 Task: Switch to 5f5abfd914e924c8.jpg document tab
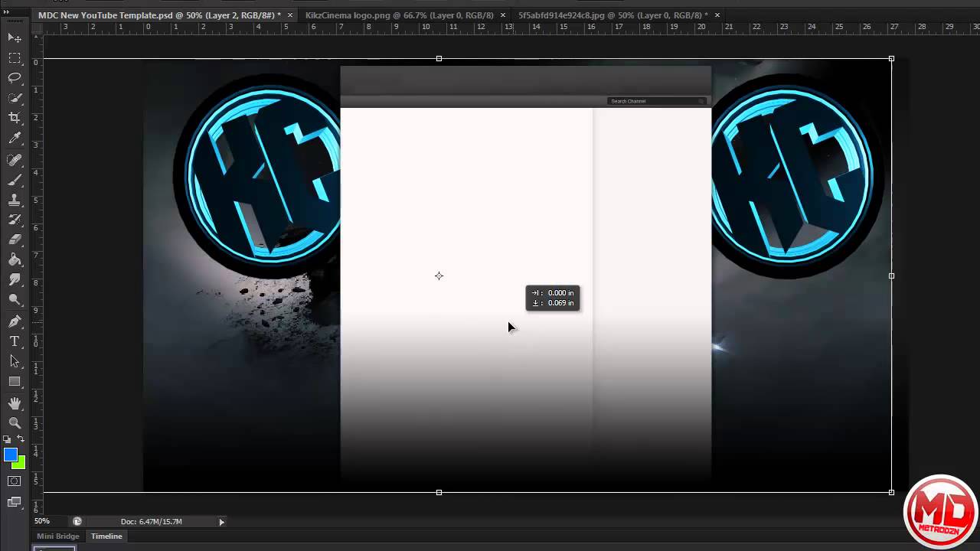pyautogui.click(x=612, y=15)
